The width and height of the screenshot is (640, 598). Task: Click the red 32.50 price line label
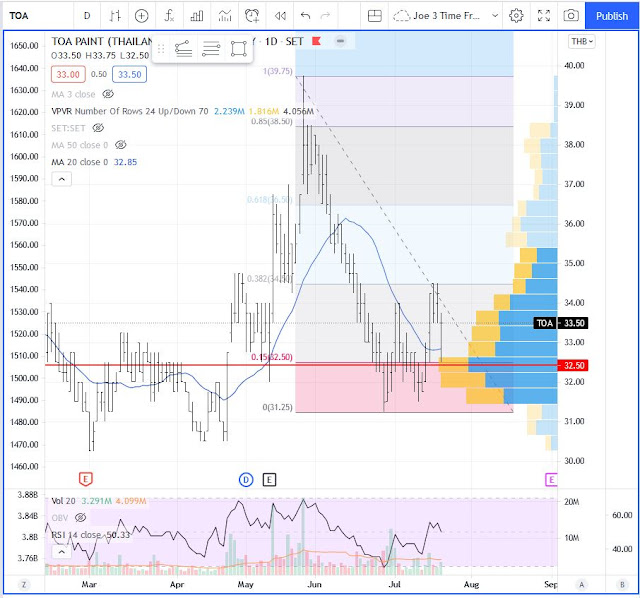point(573,365)
